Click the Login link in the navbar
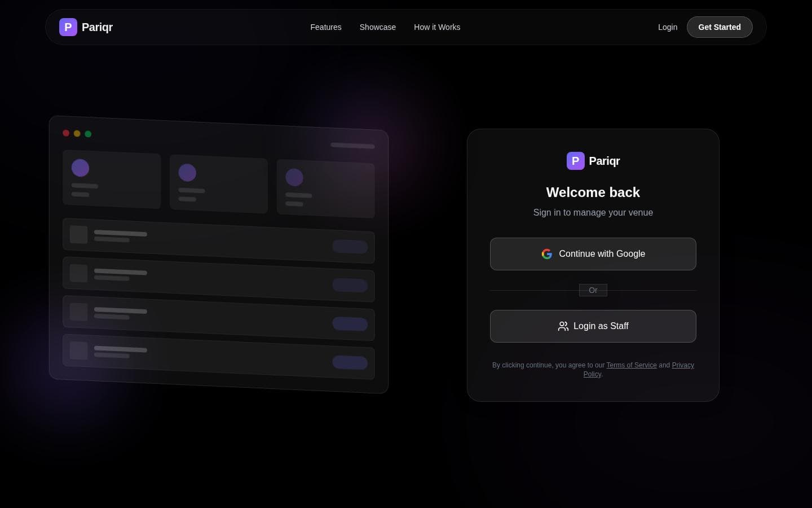The height and width of the screenshot is (508, 812). 668,27
